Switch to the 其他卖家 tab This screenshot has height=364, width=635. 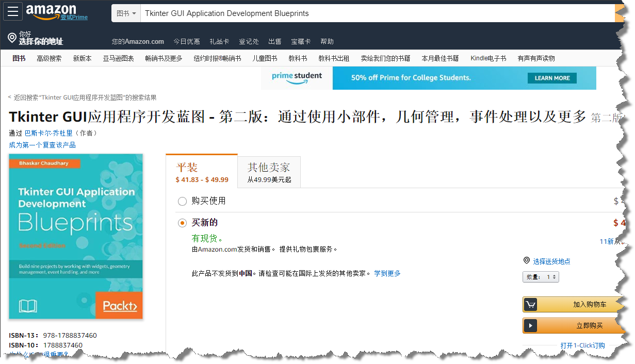click(x=268, y=172)
